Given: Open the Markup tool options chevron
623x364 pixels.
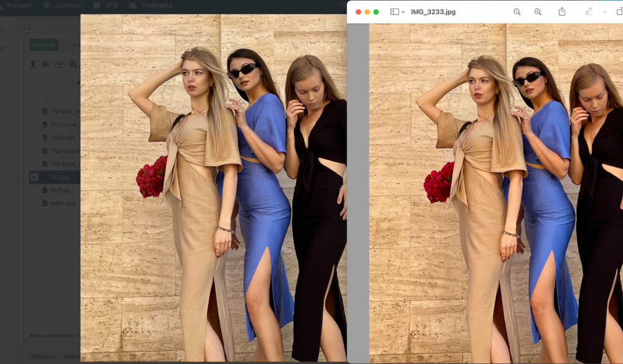Looking at the screenshot, I should point(604,12).
